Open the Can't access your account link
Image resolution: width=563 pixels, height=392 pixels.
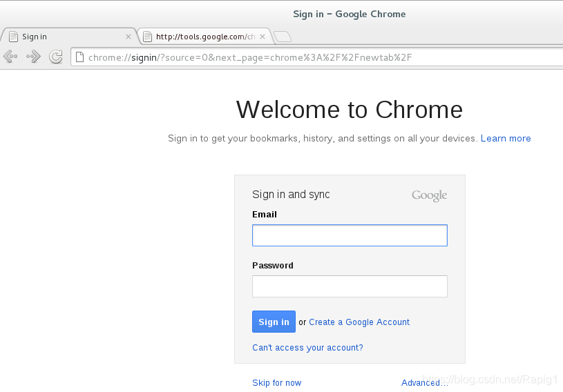coord(307,348)
